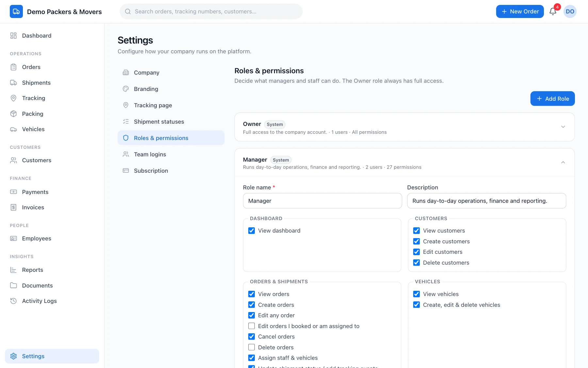
Task: Open Vehicles in the sidebar
Action: click(52, 129)
